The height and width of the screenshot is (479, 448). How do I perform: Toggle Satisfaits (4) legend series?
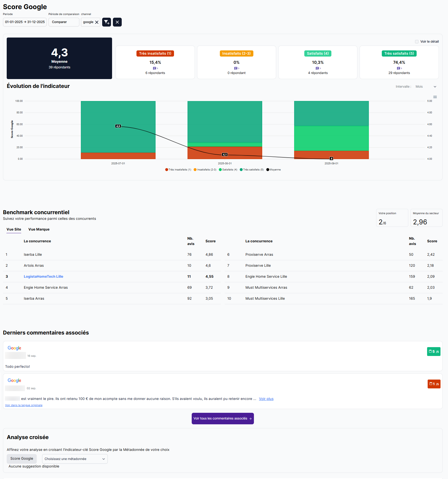[228, 170]
